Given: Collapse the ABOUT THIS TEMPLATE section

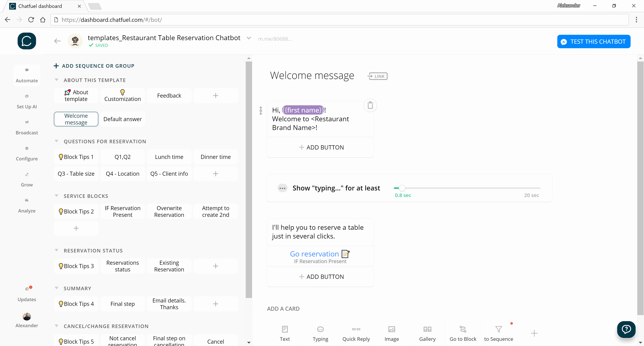Looking at the screenshot, I should (x=57, y=80).
